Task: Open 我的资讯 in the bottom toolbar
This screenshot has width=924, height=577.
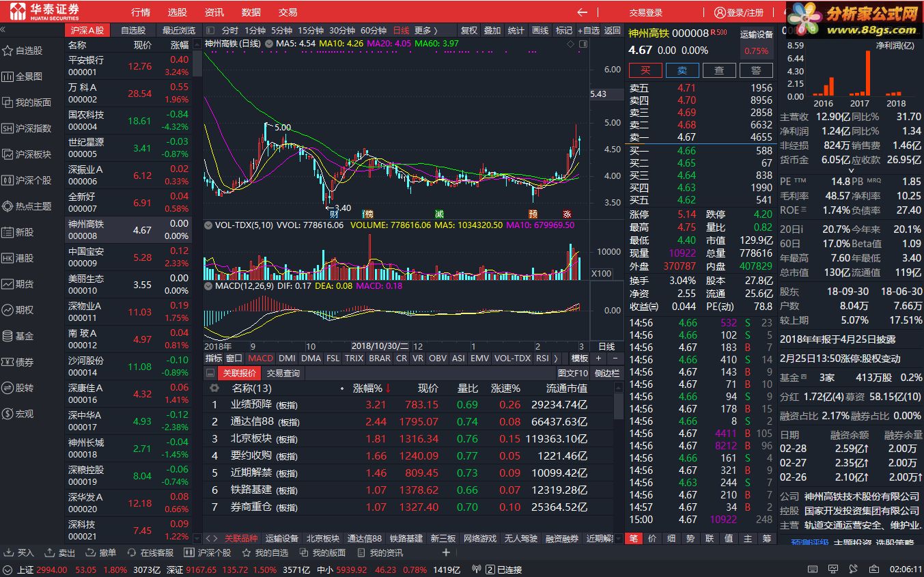Action: click(x=379, y=552)
